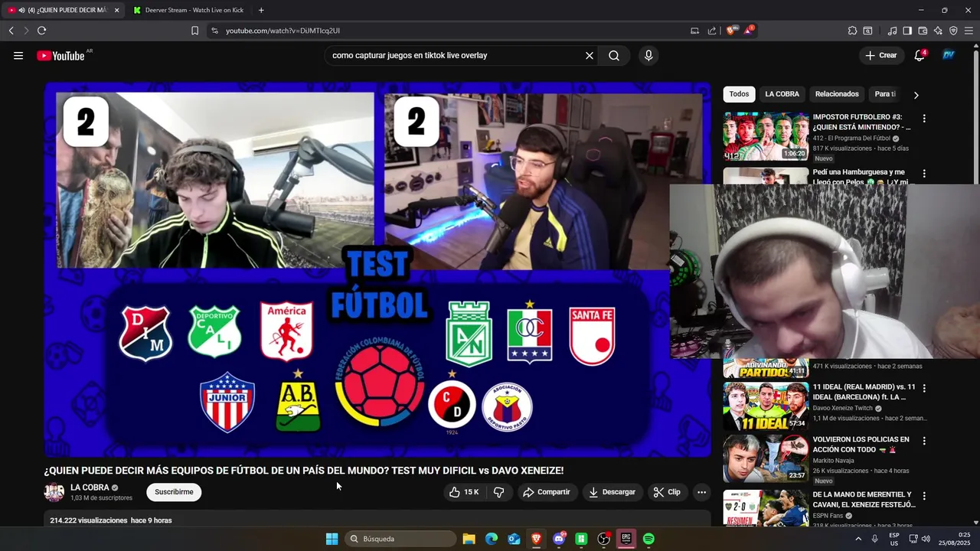Viewport: 980px width, 551px height.
Task: Open options menu for 11 IDEAL video
Action: [x=924, y=389]
